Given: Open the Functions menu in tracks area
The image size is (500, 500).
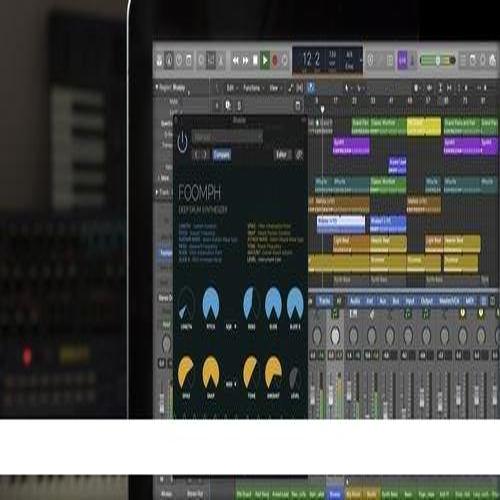Looking at the screenshot, I should point(253,88).
